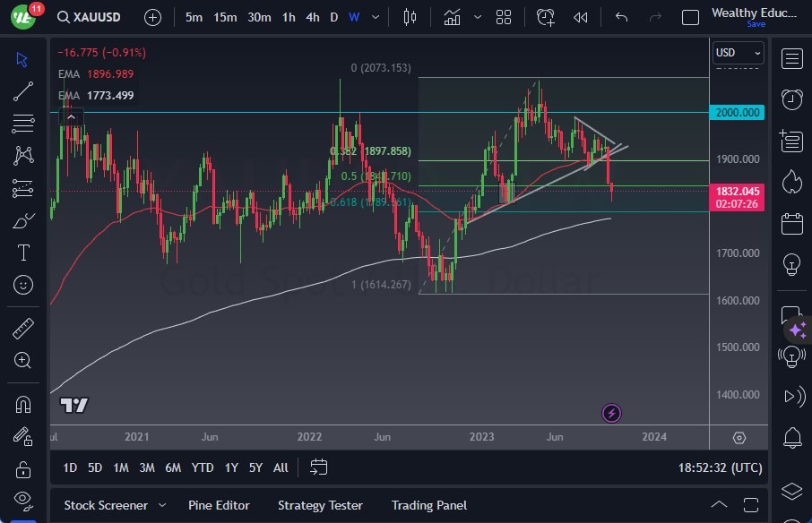Collapse the indicator legend chevron

tap(71, 116)
